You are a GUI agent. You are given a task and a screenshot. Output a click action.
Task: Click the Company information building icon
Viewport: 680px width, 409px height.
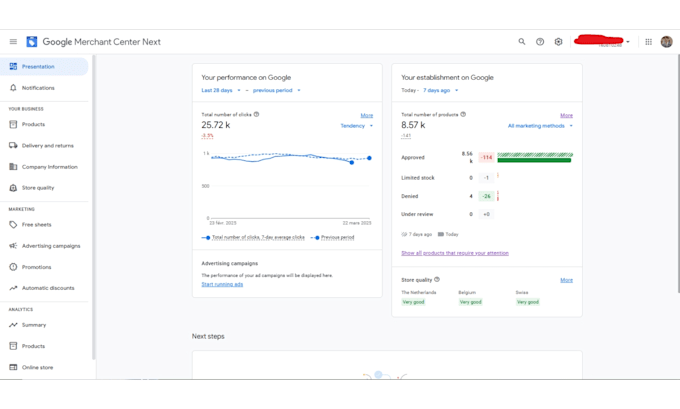13,167
